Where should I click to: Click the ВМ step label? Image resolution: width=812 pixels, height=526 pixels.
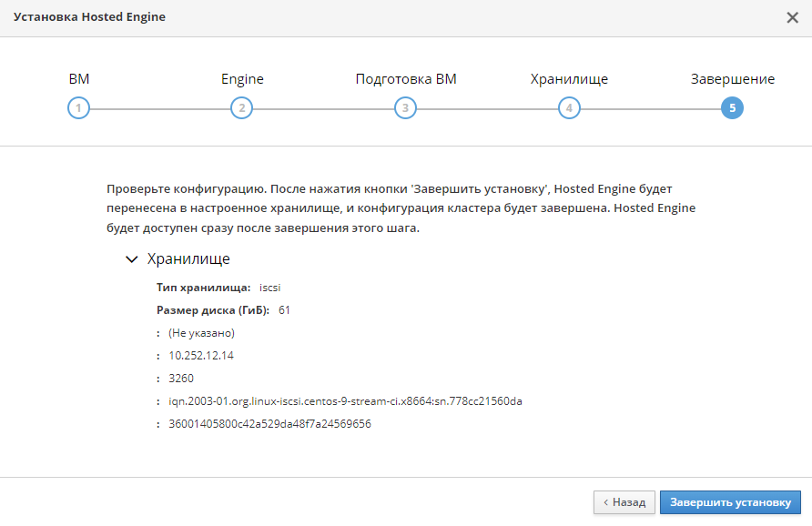tap(78, 78)
